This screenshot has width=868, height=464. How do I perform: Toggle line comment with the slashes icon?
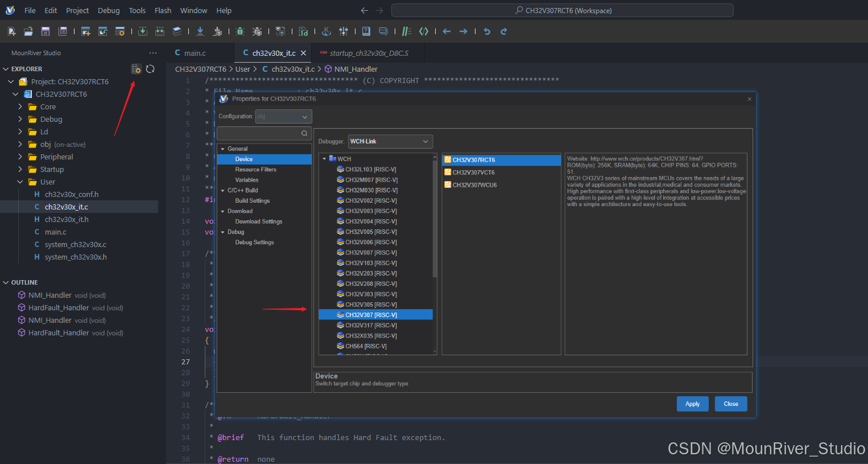[x=406, y=31]
